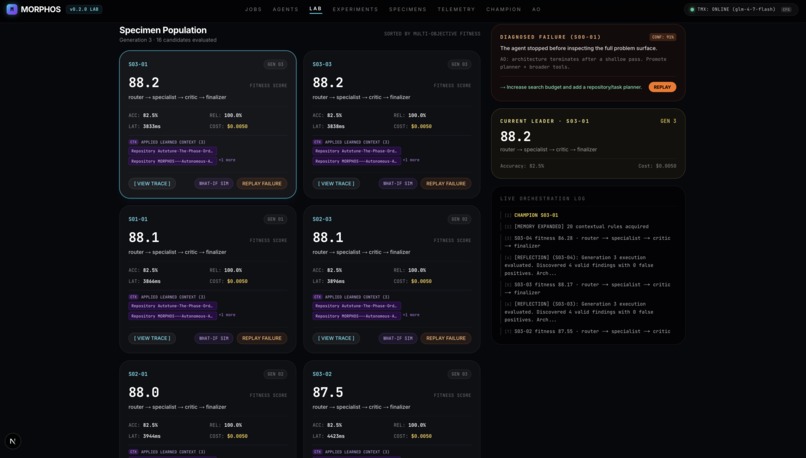Screen dimensions: 806x458
Task: Open the JOBS nav tab
Action: [253, 9]
